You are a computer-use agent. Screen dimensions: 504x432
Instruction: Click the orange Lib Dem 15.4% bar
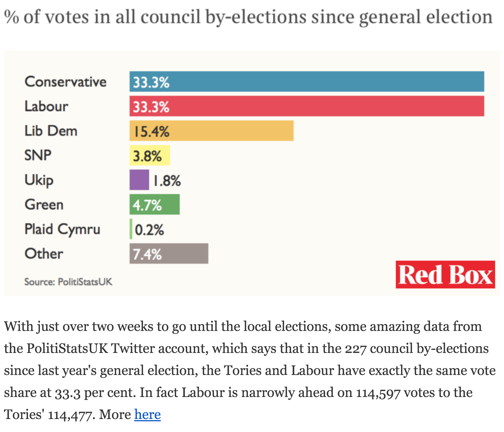211,131
